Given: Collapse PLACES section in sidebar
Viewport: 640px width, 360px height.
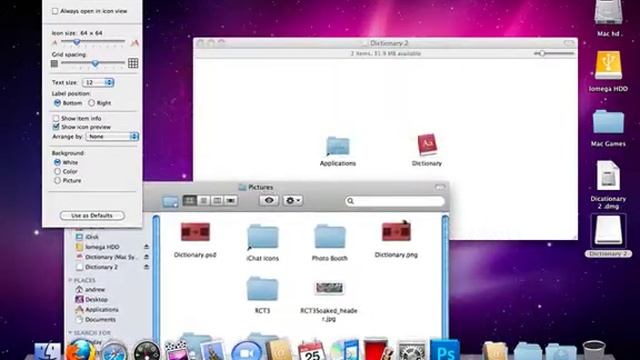Looking at the screenshot, I should pyautogui.click(x=70, y=280).
